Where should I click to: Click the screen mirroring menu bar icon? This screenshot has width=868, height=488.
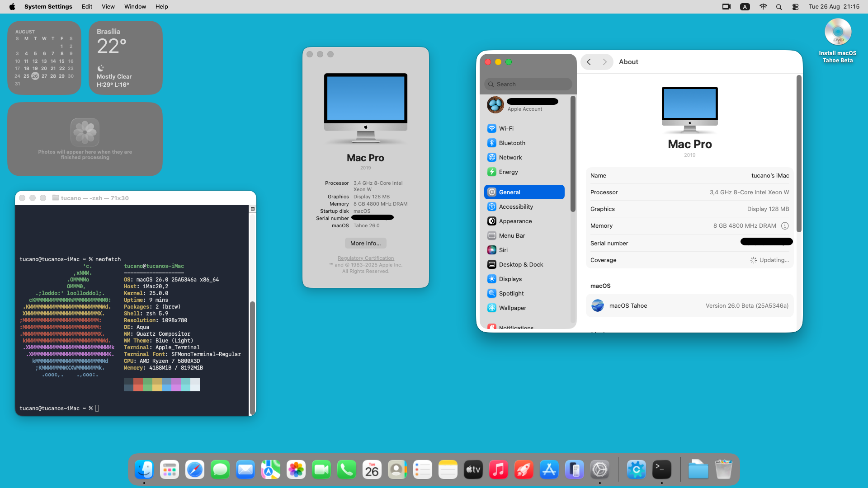[x=726, y=7]
